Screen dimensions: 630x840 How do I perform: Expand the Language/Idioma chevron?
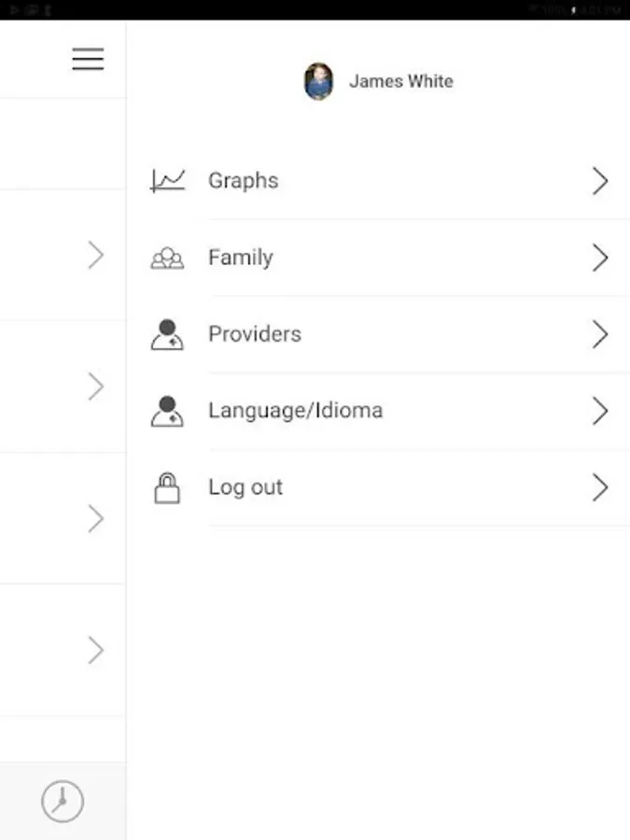click(x=600, y=411)
